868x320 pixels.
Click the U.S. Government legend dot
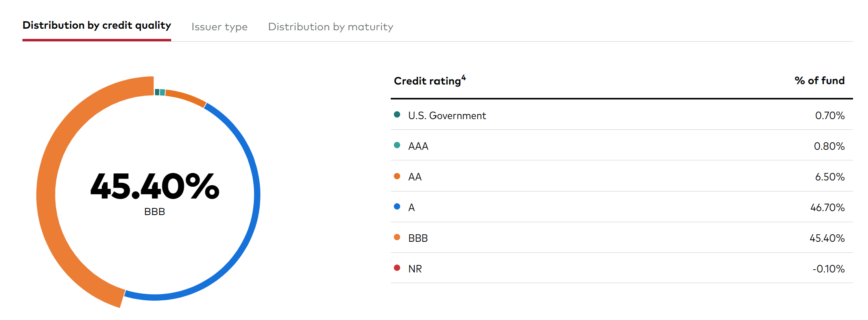[x=398, y=115]
